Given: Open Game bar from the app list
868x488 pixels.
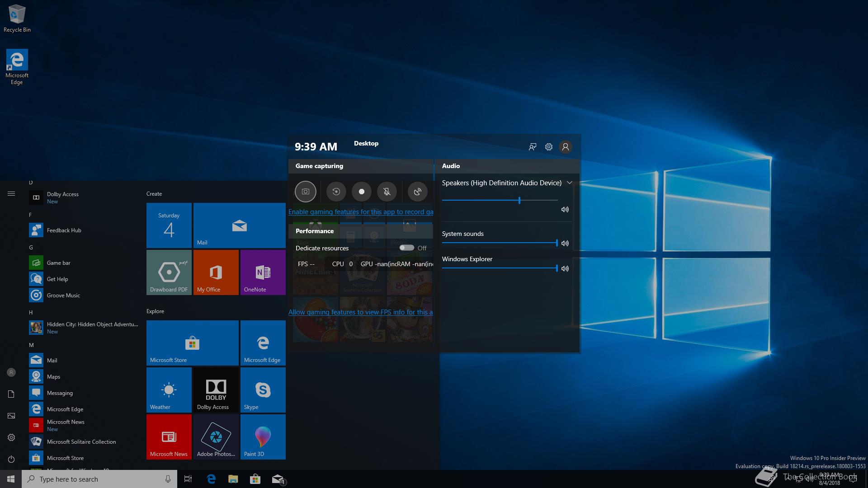Looking at the screenshot, I should 84,263.
